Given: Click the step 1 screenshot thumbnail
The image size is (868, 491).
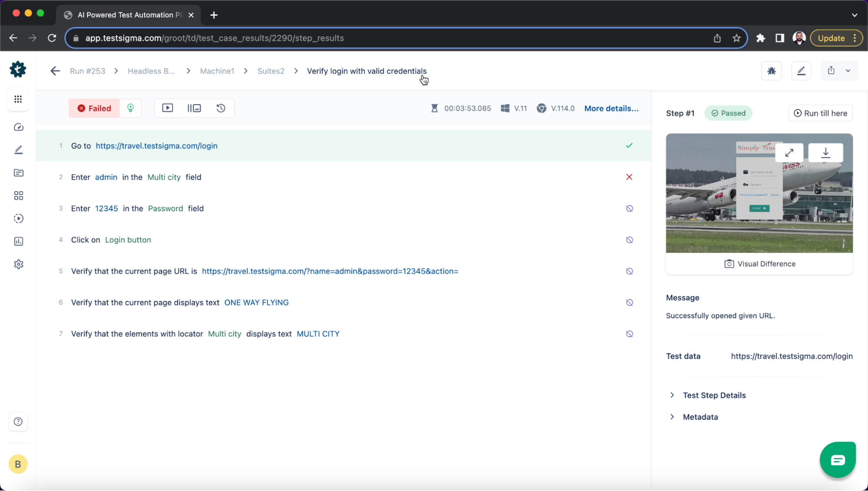Looking at the screenshot, I should [759, 192].
